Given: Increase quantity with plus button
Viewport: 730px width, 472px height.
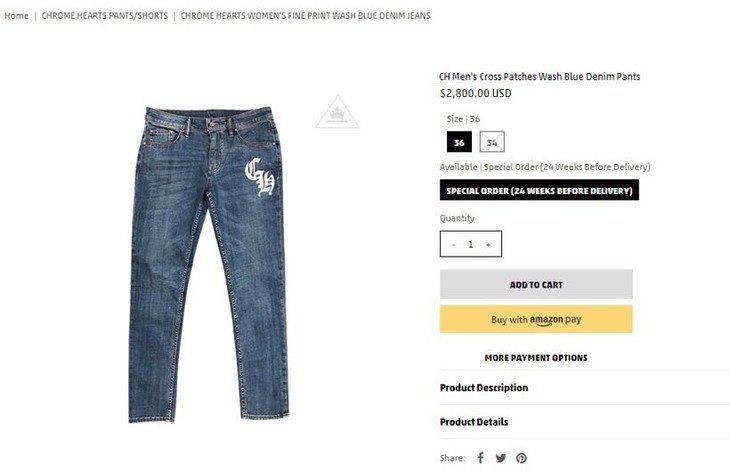Looking at the screenshot, I should point(488,244).
